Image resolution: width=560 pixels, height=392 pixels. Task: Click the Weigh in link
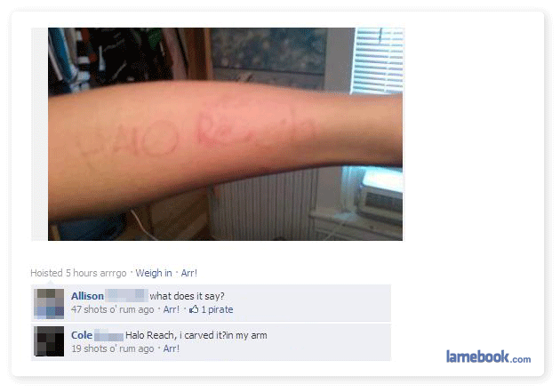pos(154,273)
